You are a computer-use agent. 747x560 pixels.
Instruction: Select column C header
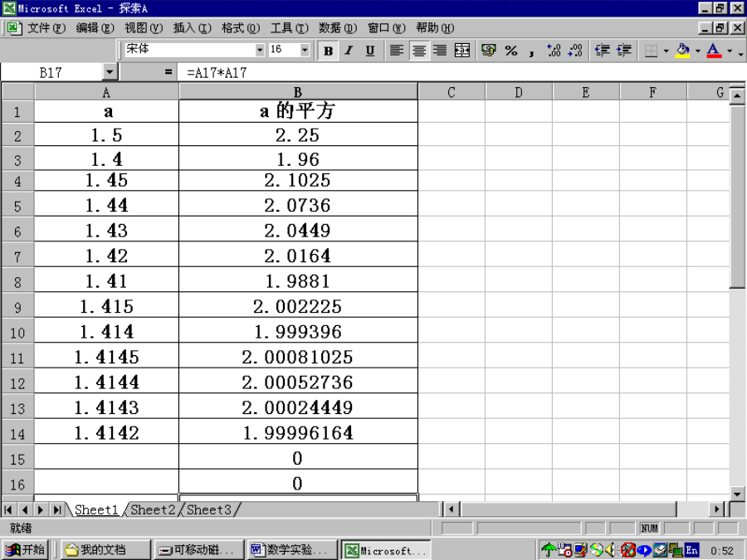click(452, 92)
